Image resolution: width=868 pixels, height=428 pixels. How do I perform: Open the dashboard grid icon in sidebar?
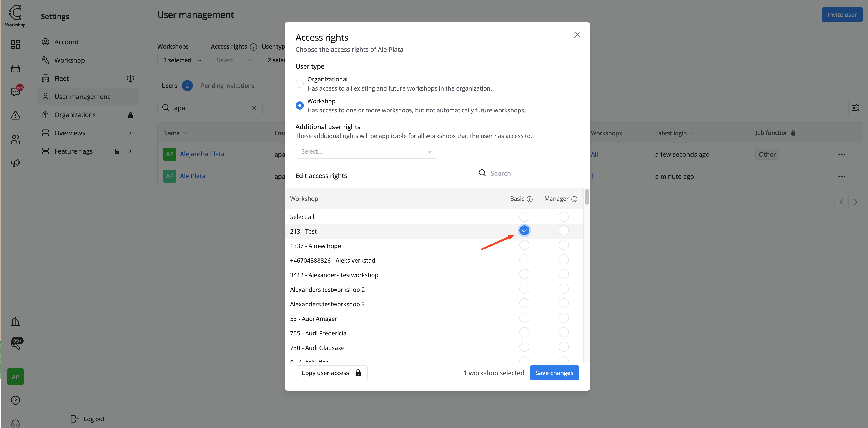click(x=15, y=45)
